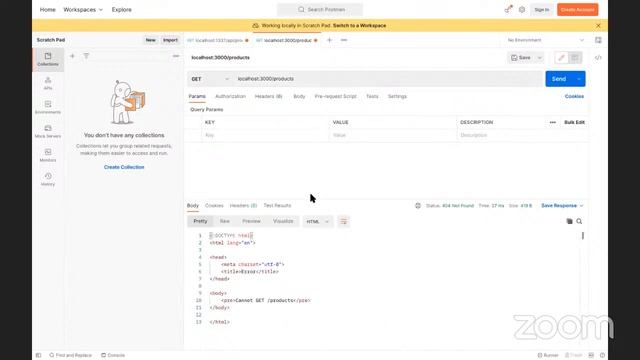Open the code snippet icon
Viewport: 640px width, 360px height.
pyautogui.click(x=598, y=58)
